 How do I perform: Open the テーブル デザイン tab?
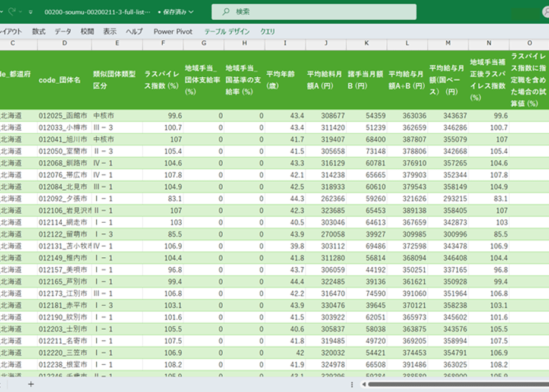(x=226, y=31)
